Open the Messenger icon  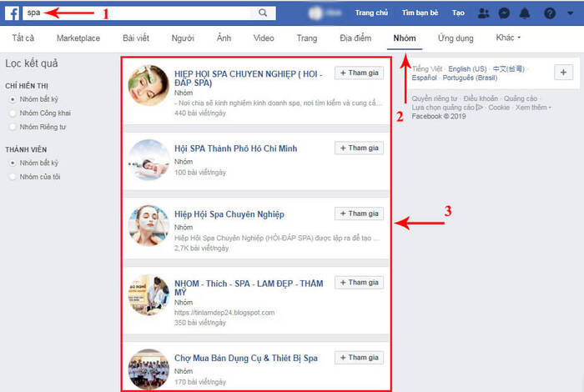coord(504,13)
